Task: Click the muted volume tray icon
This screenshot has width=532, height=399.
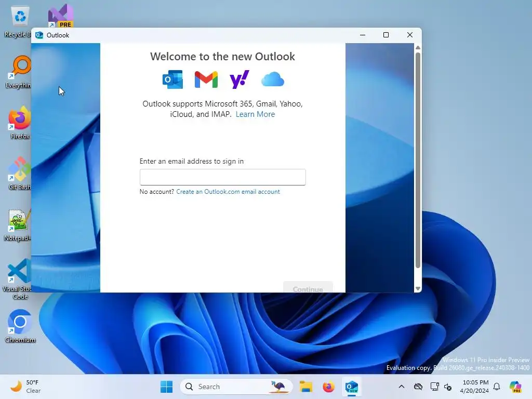Action: [448, 387]
